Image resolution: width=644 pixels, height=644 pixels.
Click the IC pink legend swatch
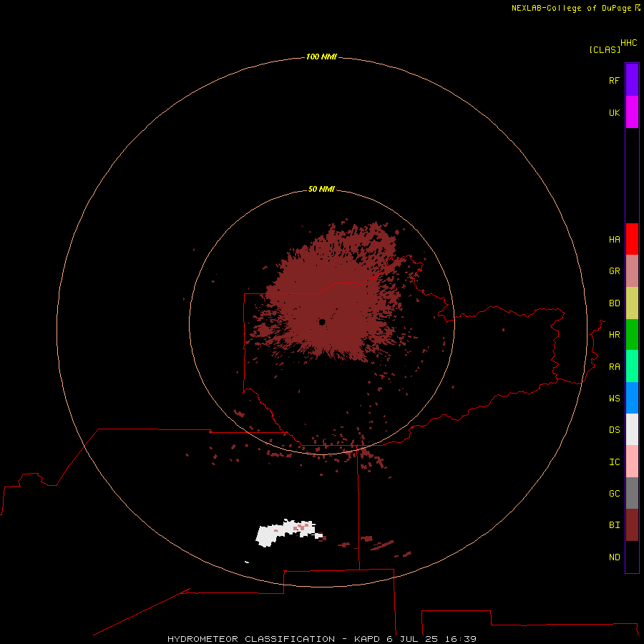pyautogui.click(x=632, y=462)
